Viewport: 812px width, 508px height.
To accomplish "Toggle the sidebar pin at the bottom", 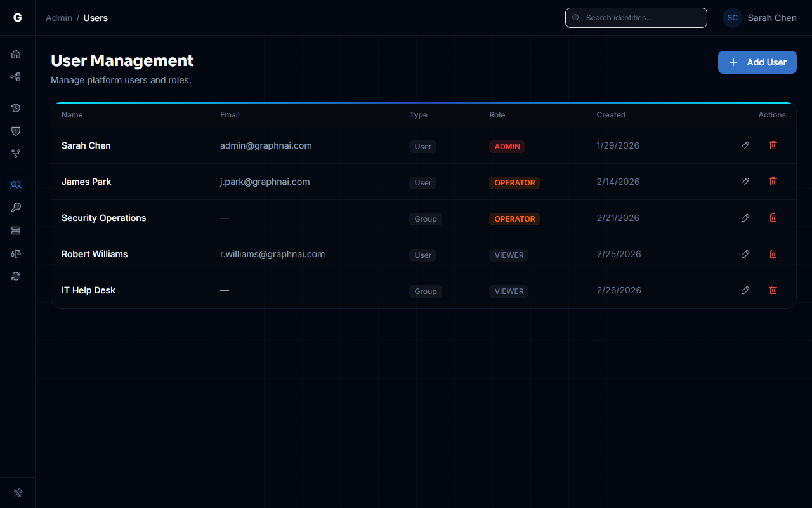I will 17,492.
